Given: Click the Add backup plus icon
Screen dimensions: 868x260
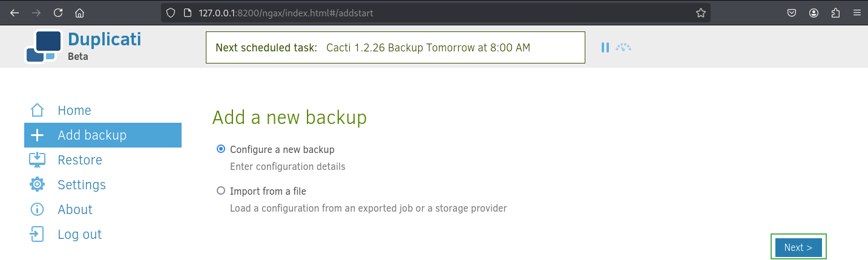Looking at the screenshot, I should pos(37,135).
